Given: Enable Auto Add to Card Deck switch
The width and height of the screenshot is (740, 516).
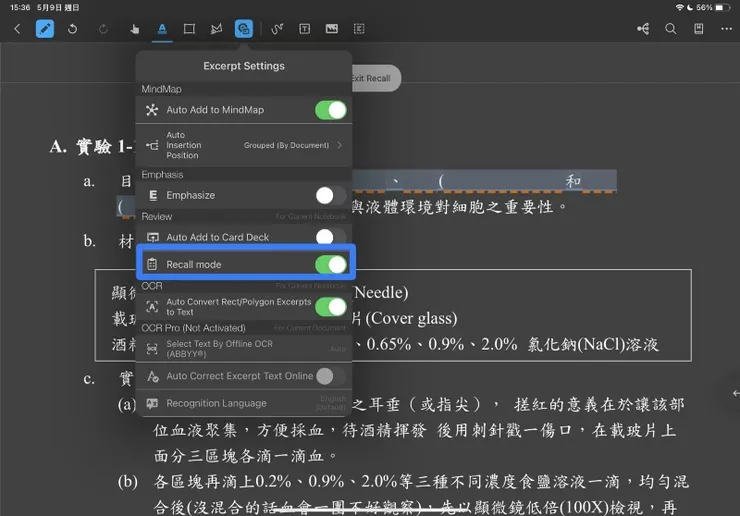Looking at the screenshot, I should tap(331, 237).
